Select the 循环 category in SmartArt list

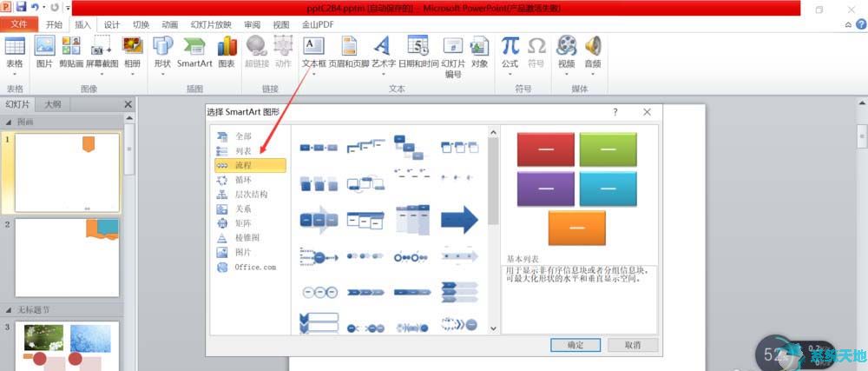click(x=243, y=180)
